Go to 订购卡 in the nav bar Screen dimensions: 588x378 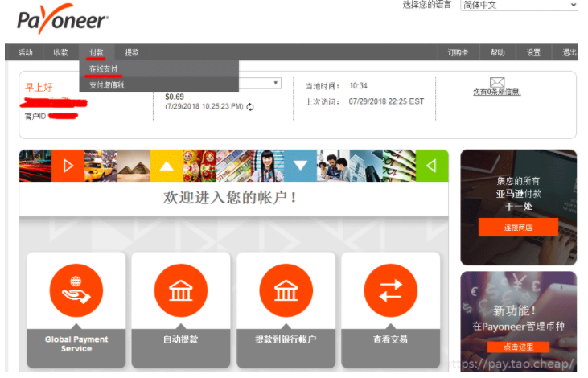click(x=458, y=52)
